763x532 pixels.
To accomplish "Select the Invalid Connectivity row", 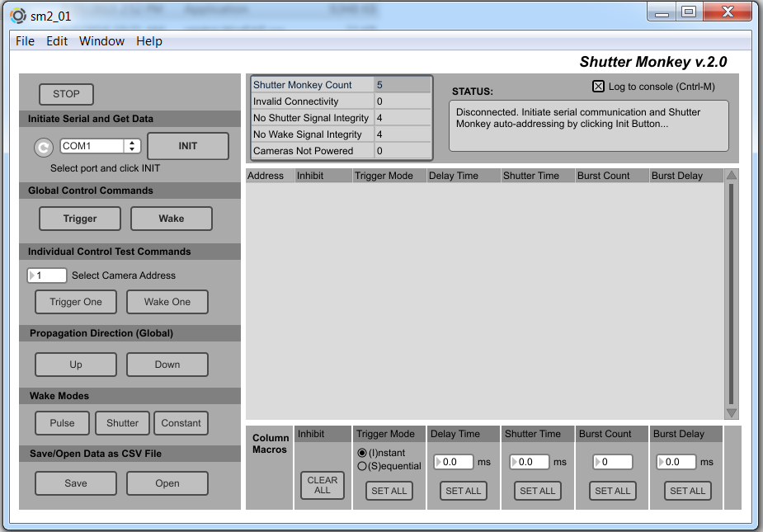I will (x=341, y=101).
